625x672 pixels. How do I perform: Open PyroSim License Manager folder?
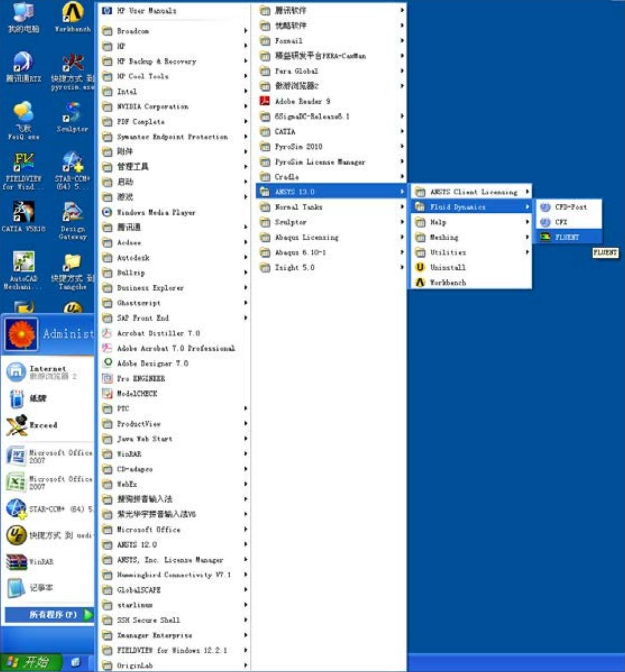point(331,162)
